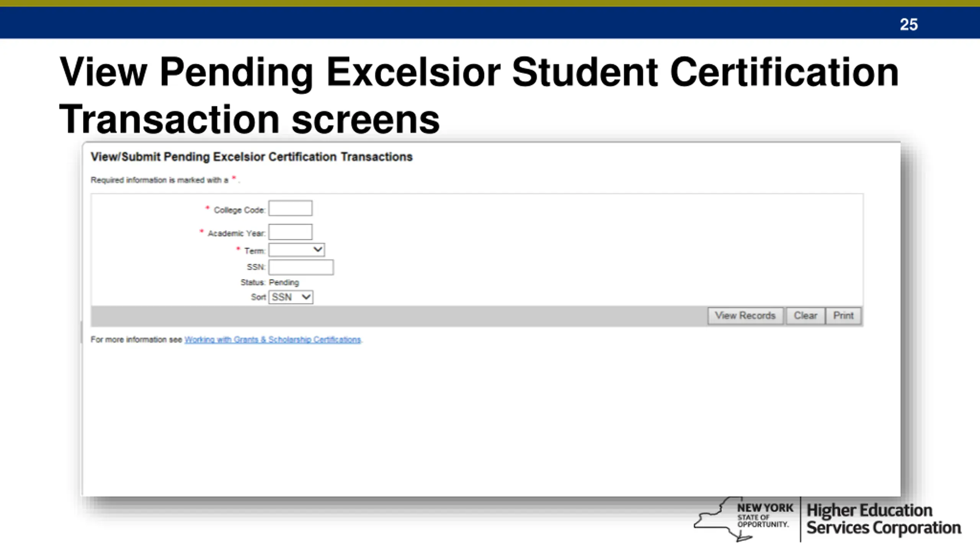Click the College Code input field

point(290,209)
